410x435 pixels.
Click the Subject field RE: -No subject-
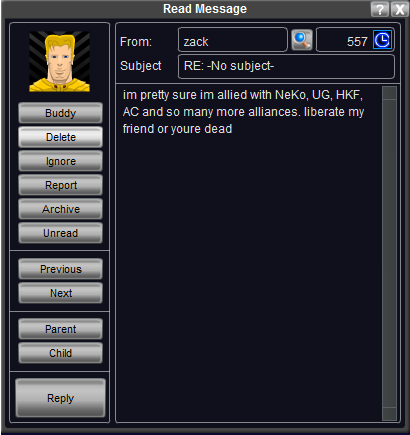tap(286, 66)
